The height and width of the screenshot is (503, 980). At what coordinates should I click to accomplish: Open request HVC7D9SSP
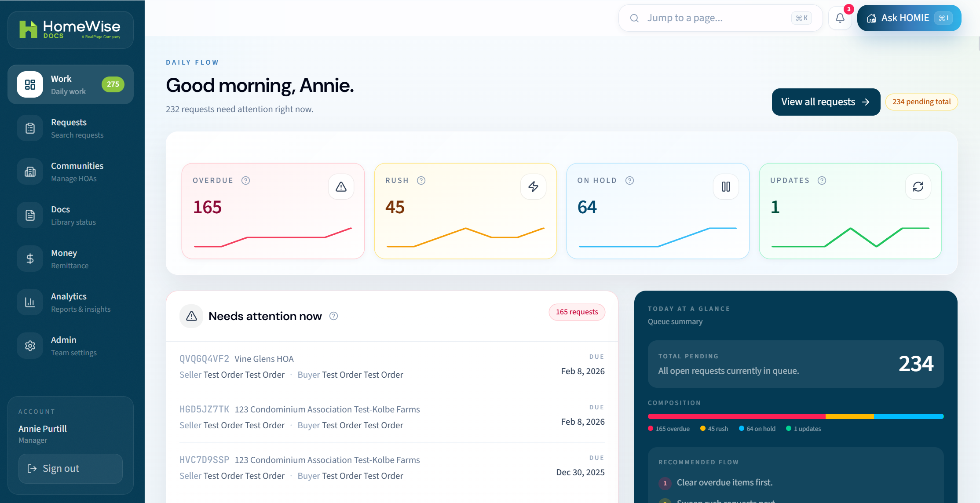(392, 468)
